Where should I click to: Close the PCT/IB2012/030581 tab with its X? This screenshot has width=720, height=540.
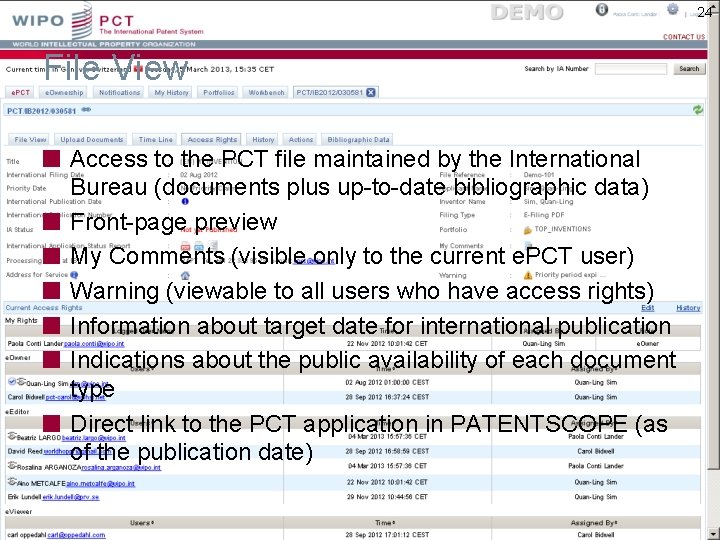click(x=371, y=92)
